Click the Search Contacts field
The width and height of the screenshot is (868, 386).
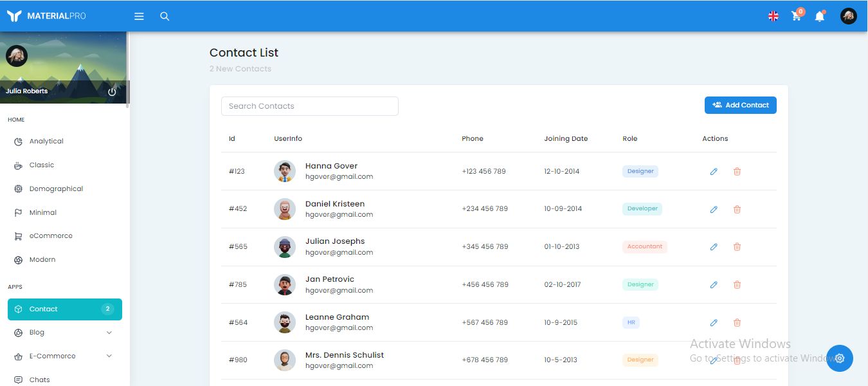pos(310,106)
